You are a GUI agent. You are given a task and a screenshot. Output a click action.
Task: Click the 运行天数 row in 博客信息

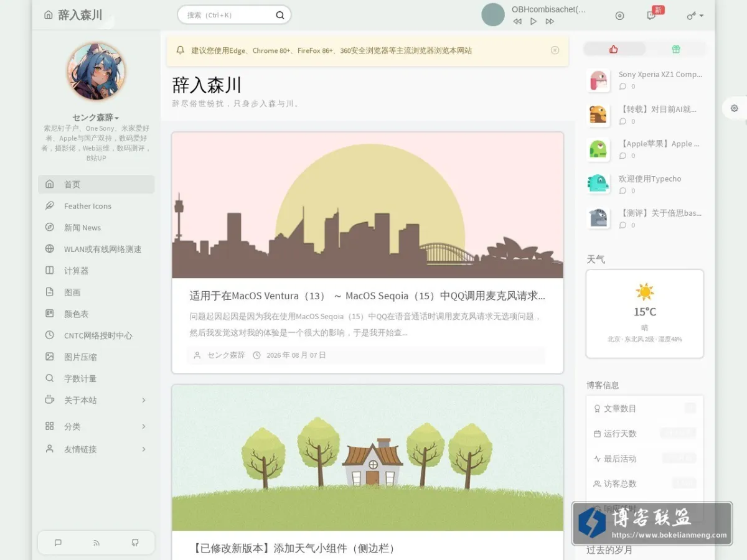[x=645, y=434]
